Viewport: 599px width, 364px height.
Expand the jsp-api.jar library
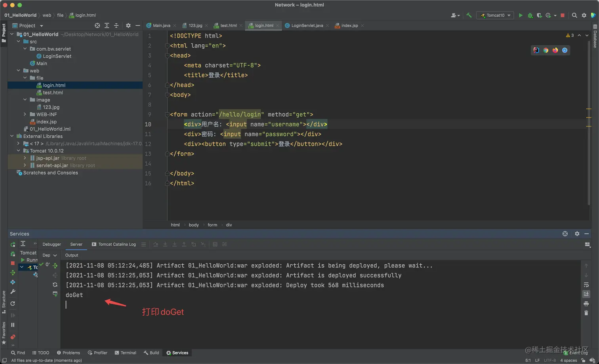(x=25, y=158)
